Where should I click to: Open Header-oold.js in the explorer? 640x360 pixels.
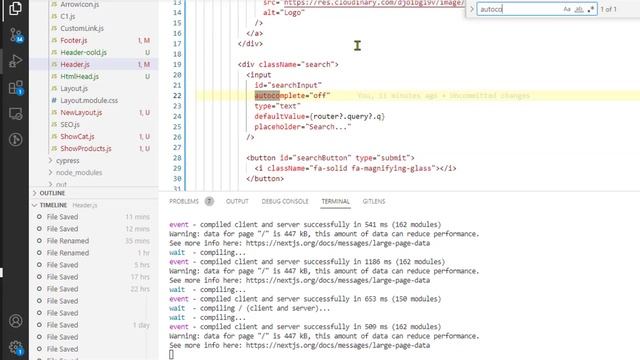click(x=84, y=52)
